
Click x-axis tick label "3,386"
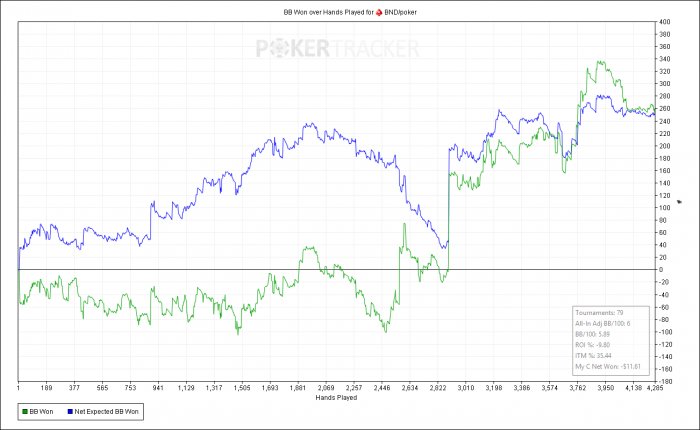522,388
